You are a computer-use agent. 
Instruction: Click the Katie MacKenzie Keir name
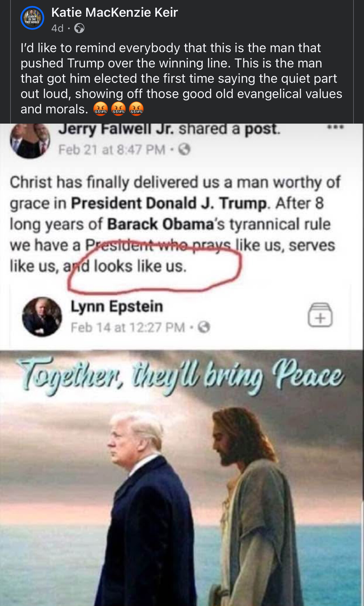coord(115,12)
